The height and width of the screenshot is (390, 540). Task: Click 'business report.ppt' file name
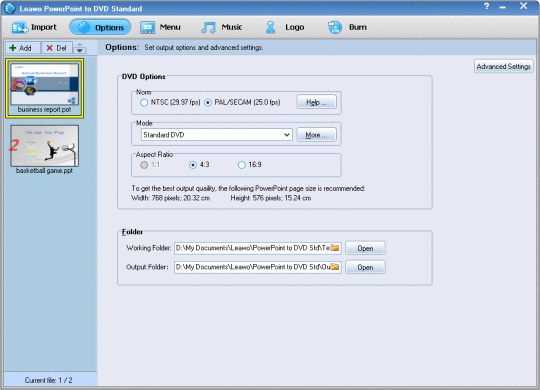coord(44,110)
